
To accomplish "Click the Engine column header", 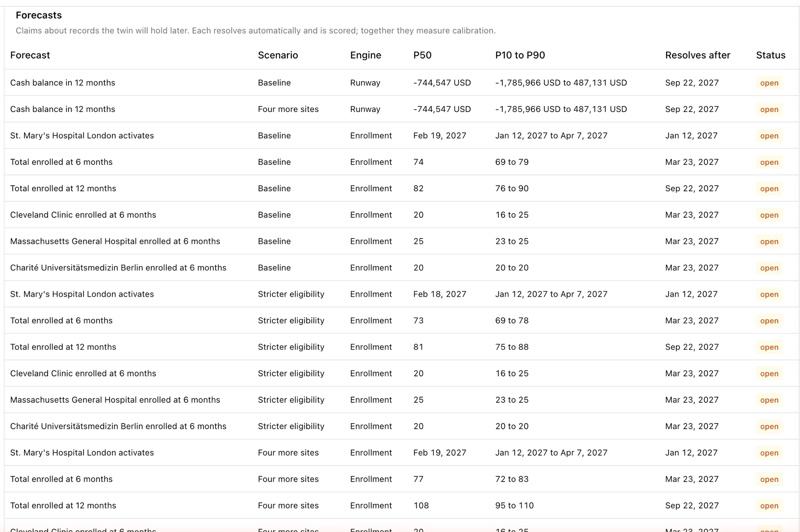I will (366, 55).
